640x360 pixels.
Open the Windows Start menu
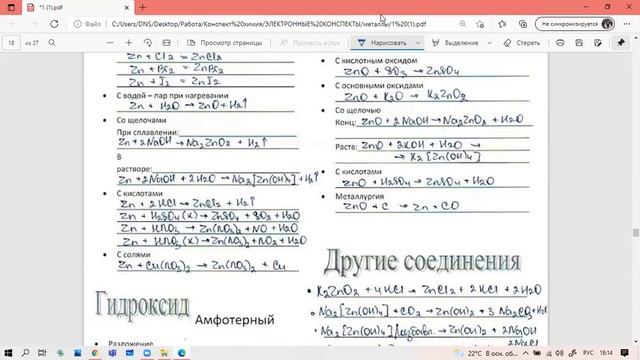8,353
